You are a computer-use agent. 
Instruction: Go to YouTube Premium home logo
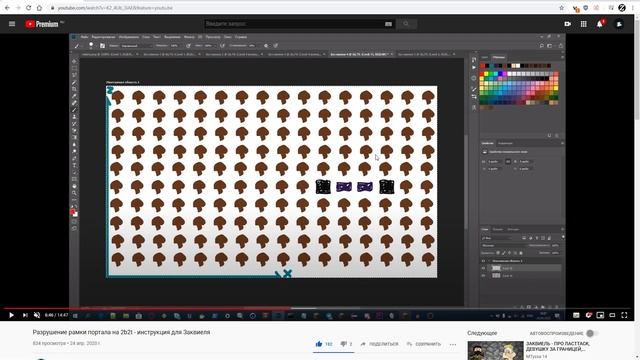[x=42, y=24]
